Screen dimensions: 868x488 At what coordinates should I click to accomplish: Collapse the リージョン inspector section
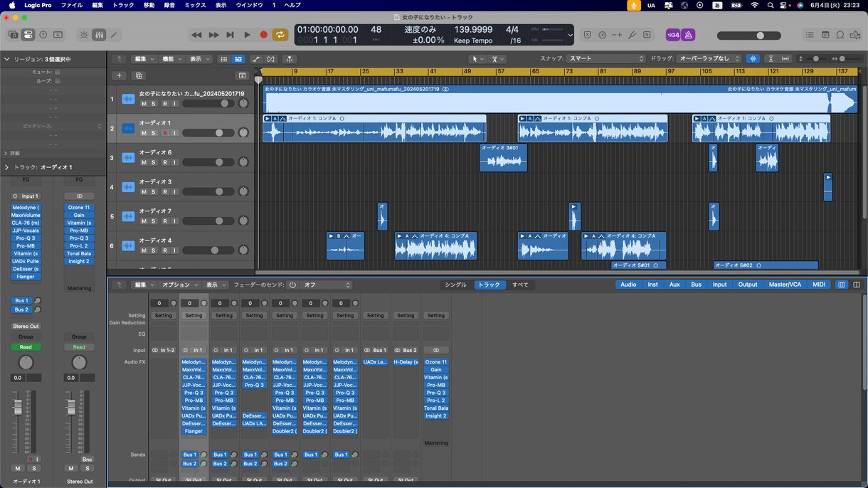[x=7, y=59]
